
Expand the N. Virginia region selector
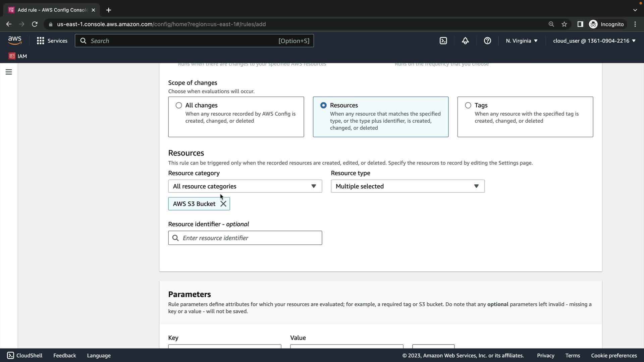tap(522, 41)
